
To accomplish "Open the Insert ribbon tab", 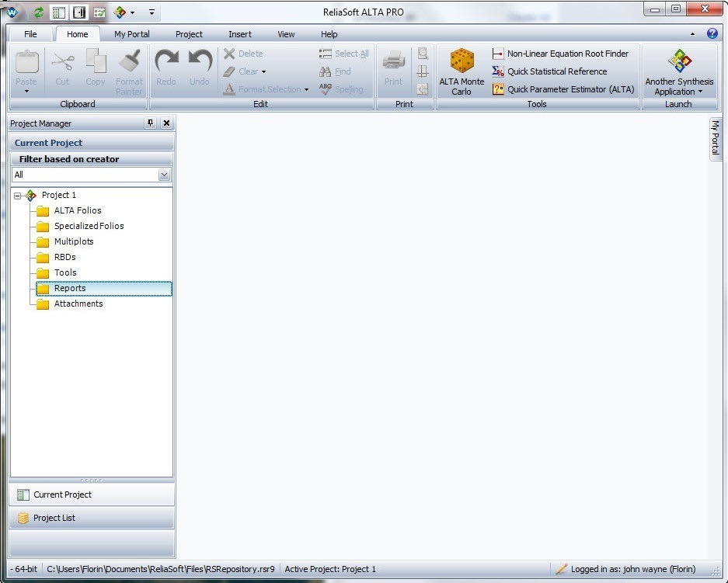I will coord(240,34).
